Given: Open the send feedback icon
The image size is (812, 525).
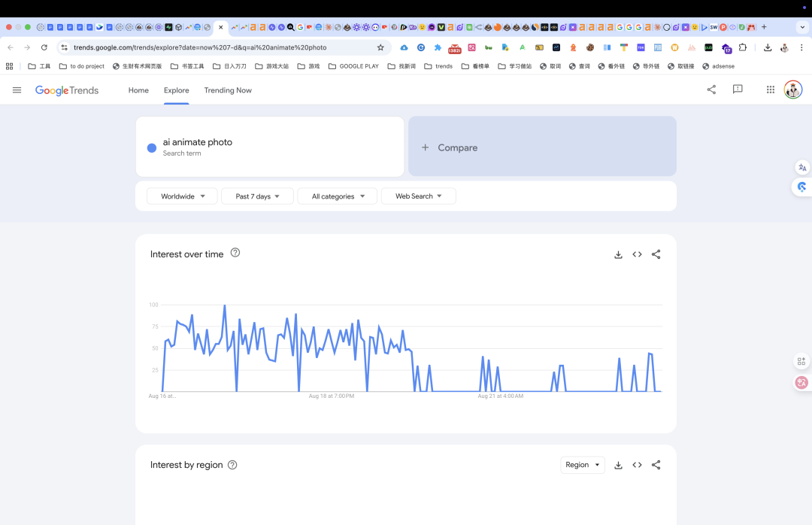Looking at the screenshot, I should pos(738,90).
